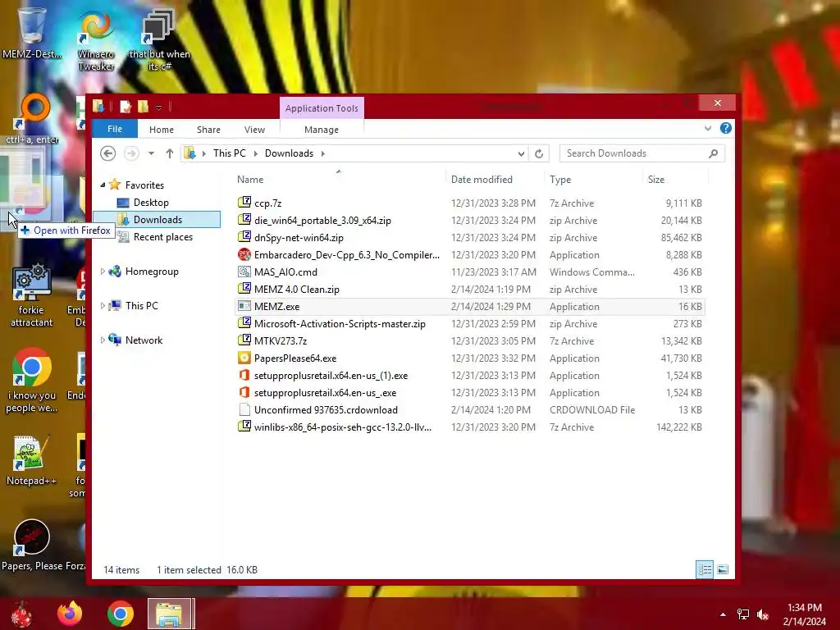Expand 'This PC' breadcrumb arrow
This screenshot has width=840, height=630.
tap(256, 153)
